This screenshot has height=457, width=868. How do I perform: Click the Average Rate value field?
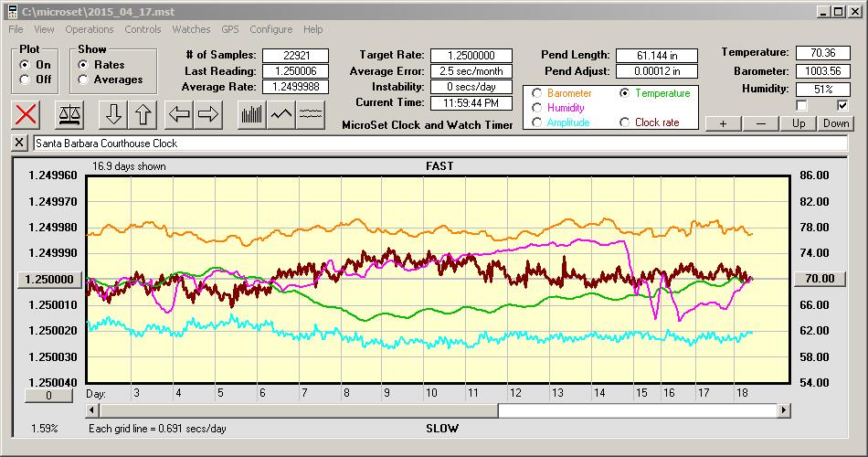[x=296, y=87]
